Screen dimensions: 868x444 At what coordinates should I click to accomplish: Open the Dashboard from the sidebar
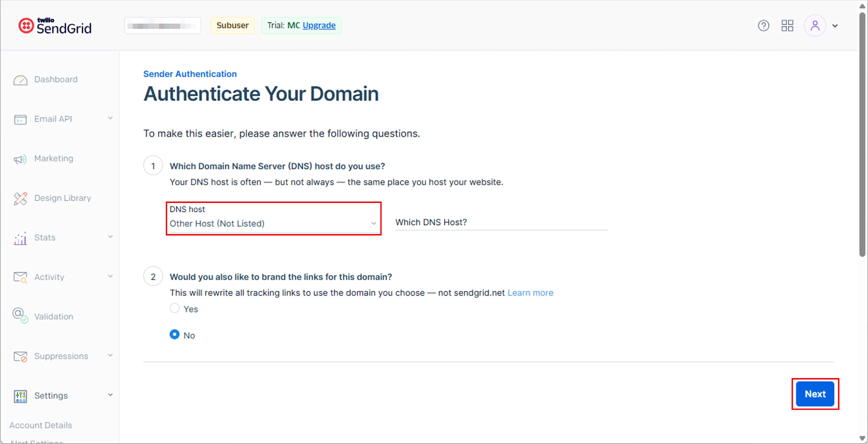coord(56,79)
